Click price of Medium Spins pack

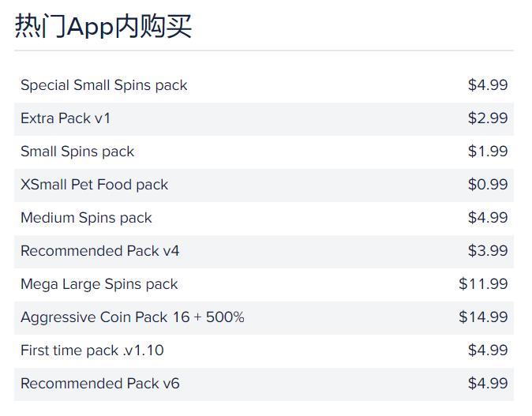pyautogui.click(x=487, y=218)
